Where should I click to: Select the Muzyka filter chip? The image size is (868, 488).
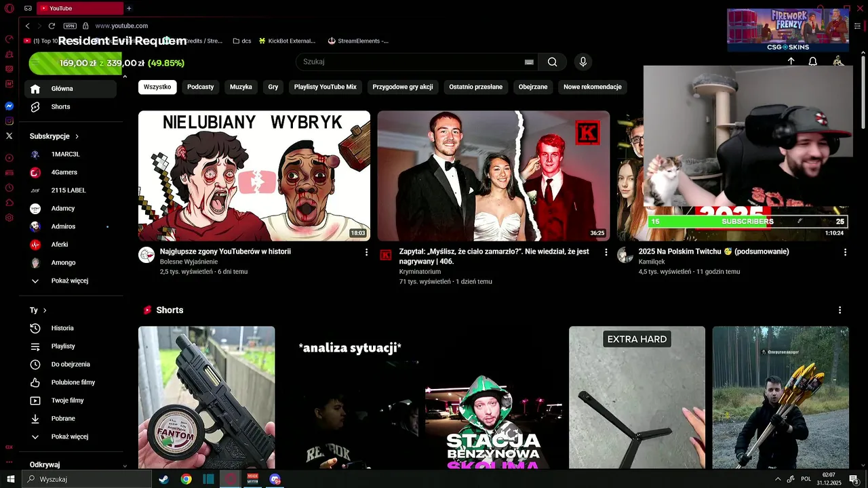[241, 87]
